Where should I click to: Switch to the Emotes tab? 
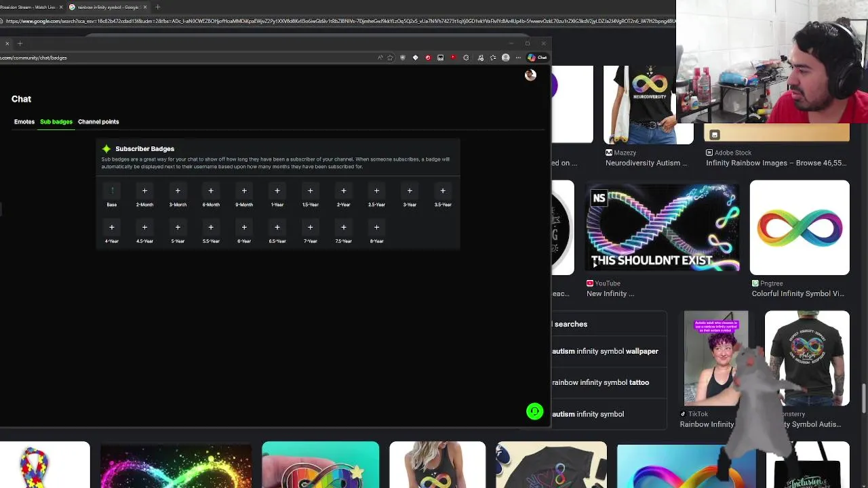pyautogui.click(x=24, y=122)
